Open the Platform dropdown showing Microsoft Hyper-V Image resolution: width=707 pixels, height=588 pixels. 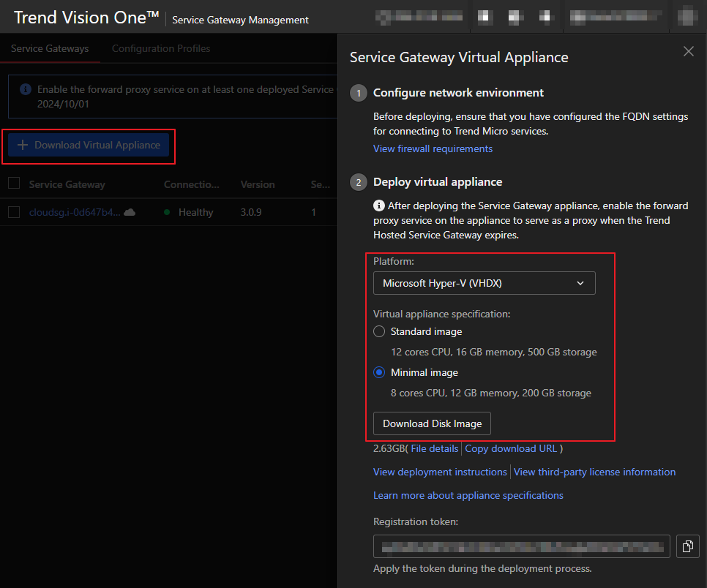484,283
